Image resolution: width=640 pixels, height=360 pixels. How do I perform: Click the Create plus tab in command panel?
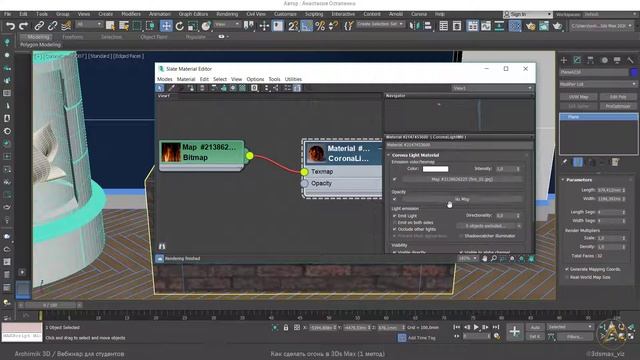coord(564,60)
